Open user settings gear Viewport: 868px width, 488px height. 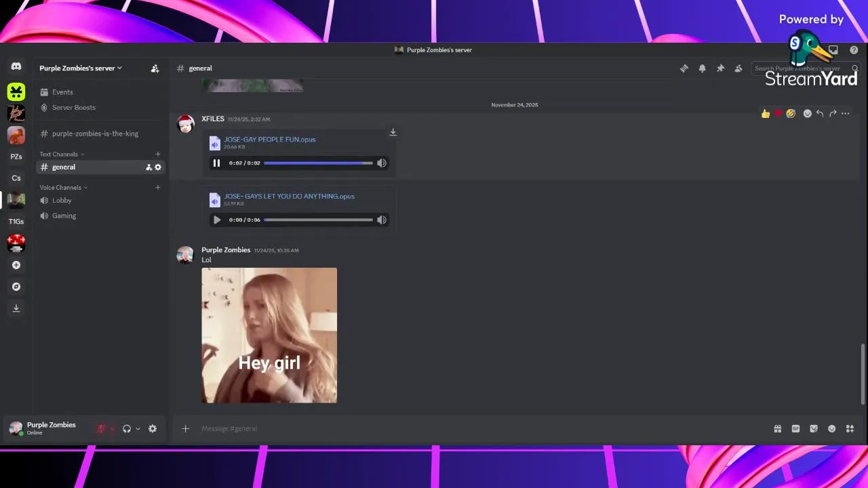pos(153,429)
